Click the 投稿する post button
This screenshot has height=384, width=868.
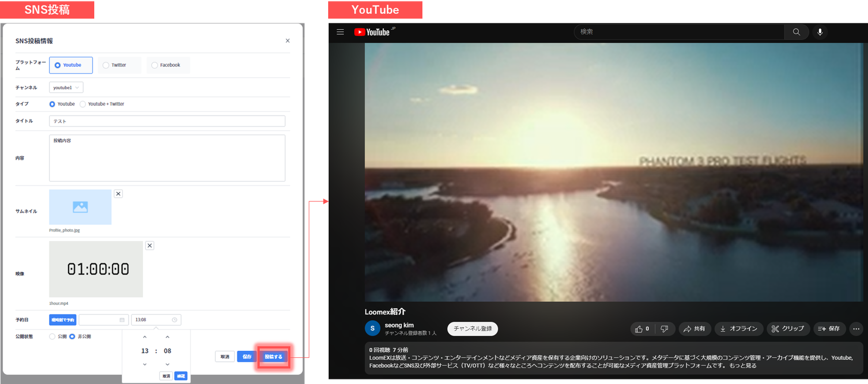274,357
